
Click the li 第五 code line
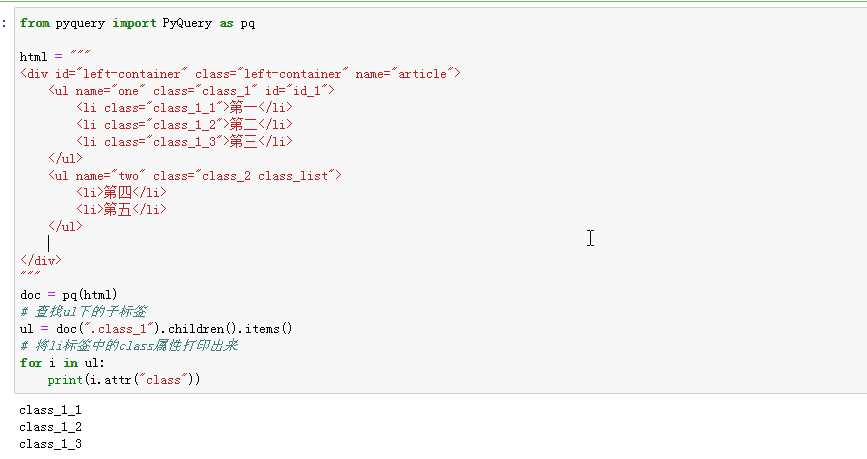(x=121, y=210)
